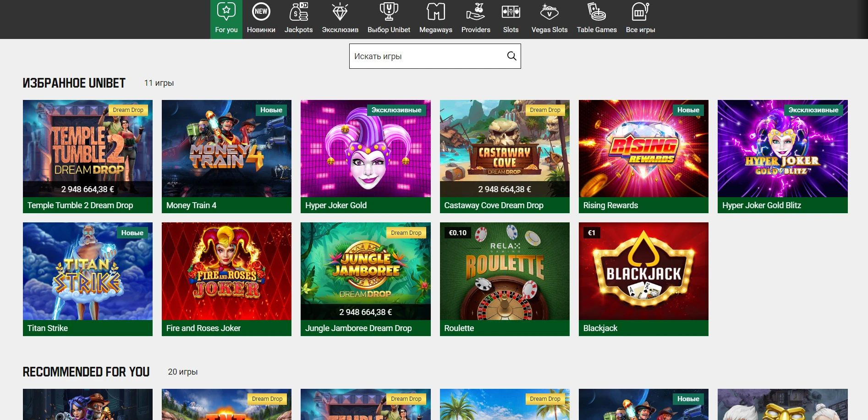Click the Hyper Joker Gold title label

[x=336, y=205]
